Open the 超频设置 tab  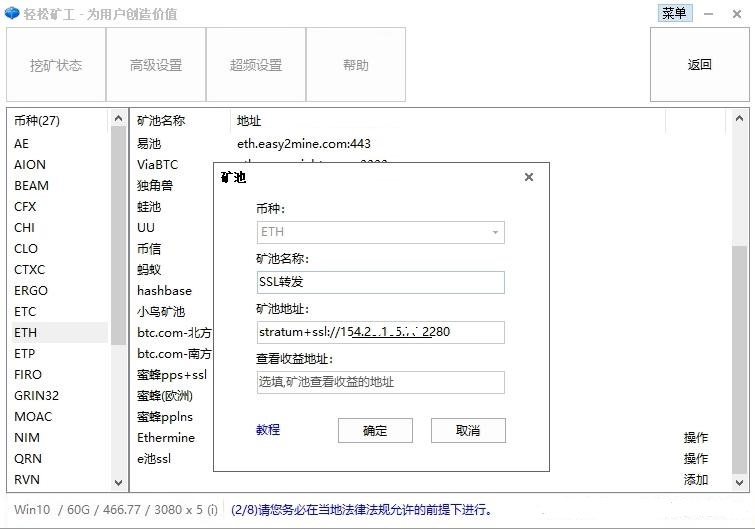point(256,65)
